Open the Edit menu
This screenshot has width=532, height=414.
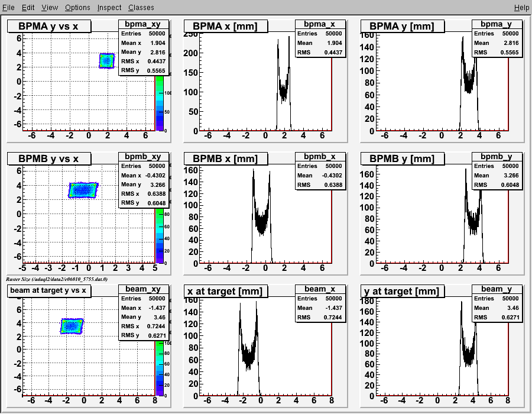coord(28,8)
